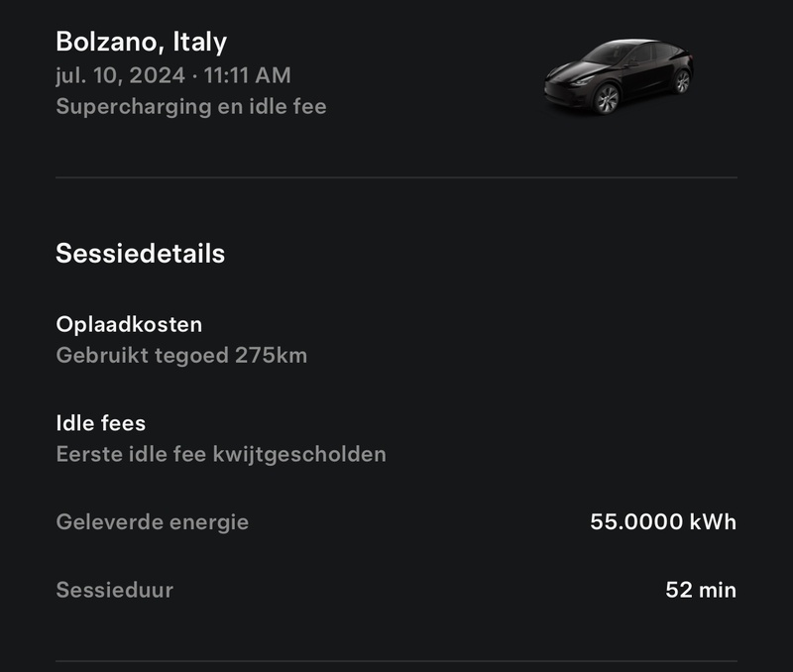Click the rear wheel of the car image
793x672 pixels.
681,81
